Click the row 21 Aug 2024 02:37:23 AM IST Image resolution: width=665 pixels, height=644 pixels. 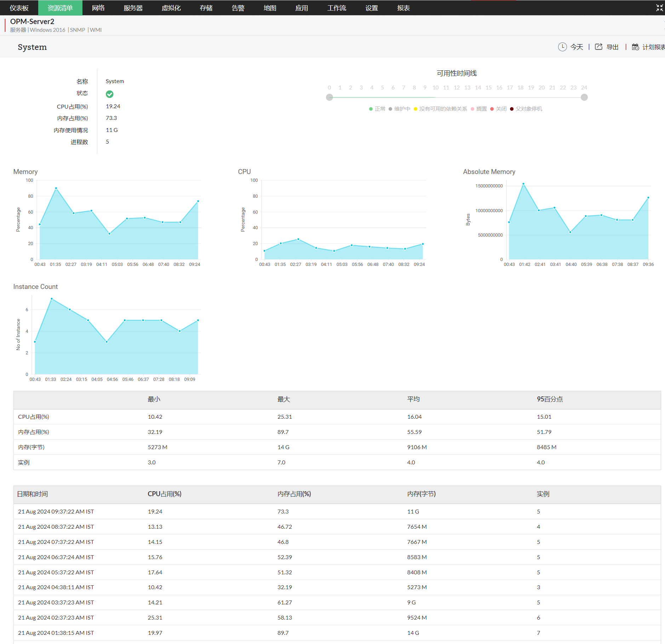pyautogui.click(x=337, y=617)
